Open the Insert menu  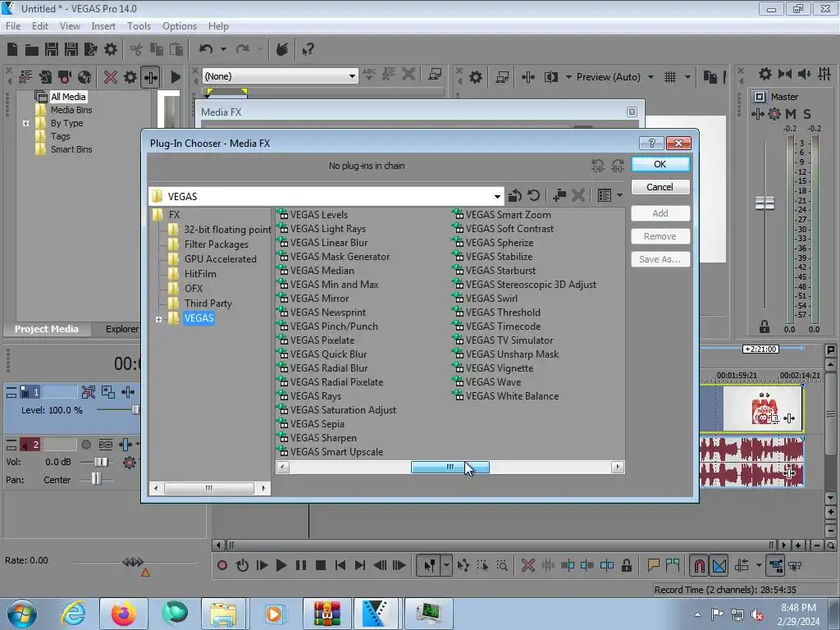(x=103, y=25)
